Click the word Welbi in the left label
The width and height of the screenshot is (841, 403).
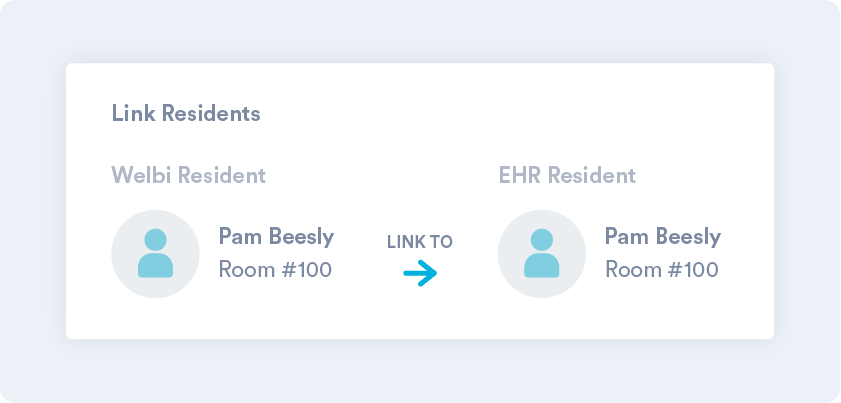142,175
